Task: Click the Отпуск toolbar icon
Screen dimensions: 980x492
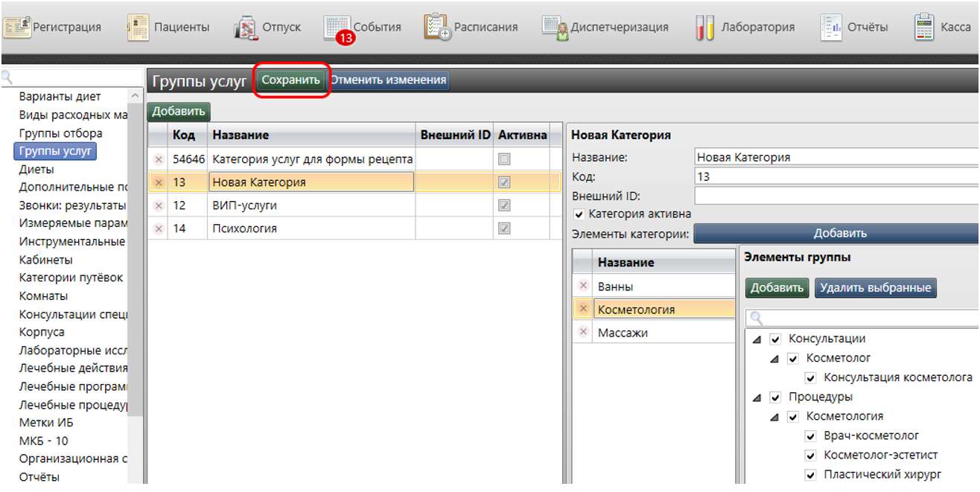Action: 245,28
